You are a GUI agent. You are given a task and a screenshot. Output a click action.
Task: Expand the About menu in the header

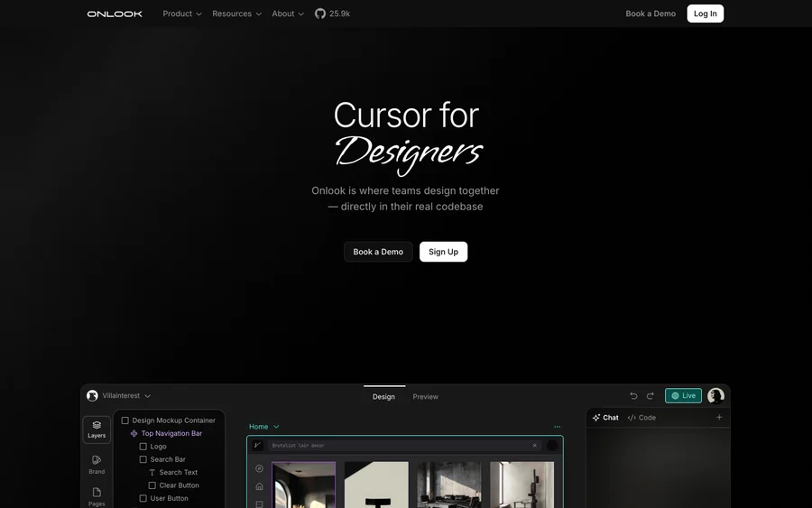click(x=288, y=14)
